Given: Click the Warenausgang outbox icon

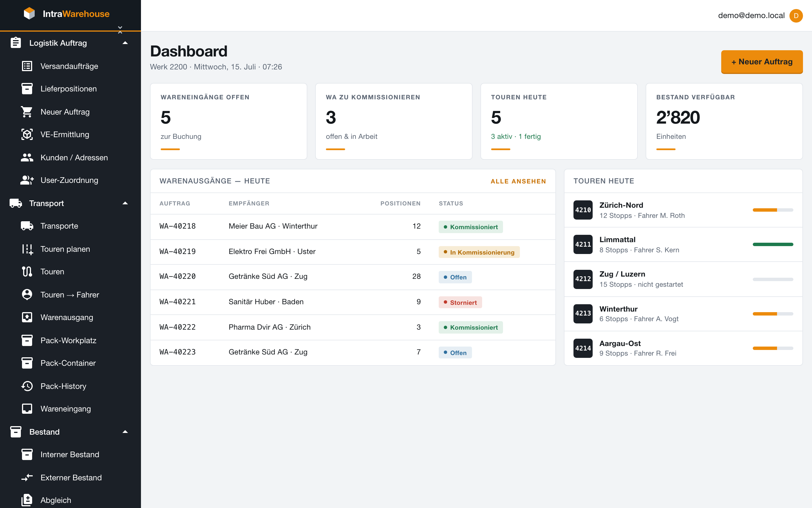Looking at the screenshot, I should tap(27, 317).
